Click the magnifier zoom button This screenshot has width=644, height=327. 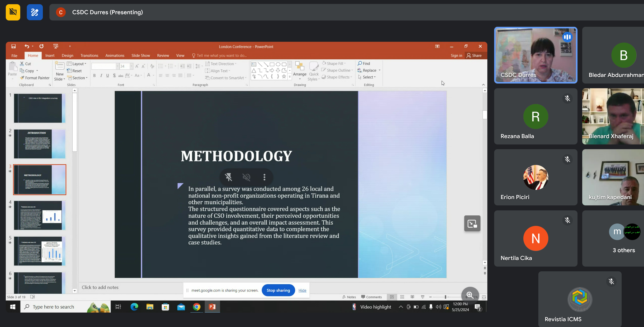coord(470,295)
